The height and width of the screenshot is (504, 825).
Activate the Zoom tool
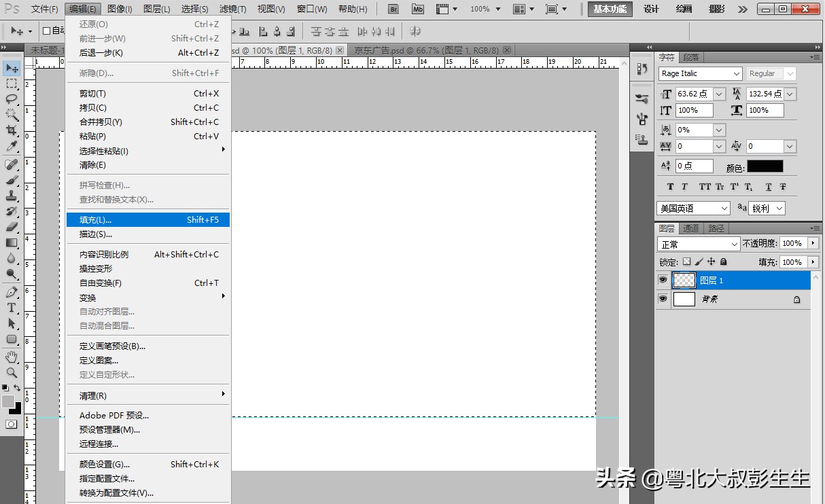pyautogui.click(x=11, y=373)
